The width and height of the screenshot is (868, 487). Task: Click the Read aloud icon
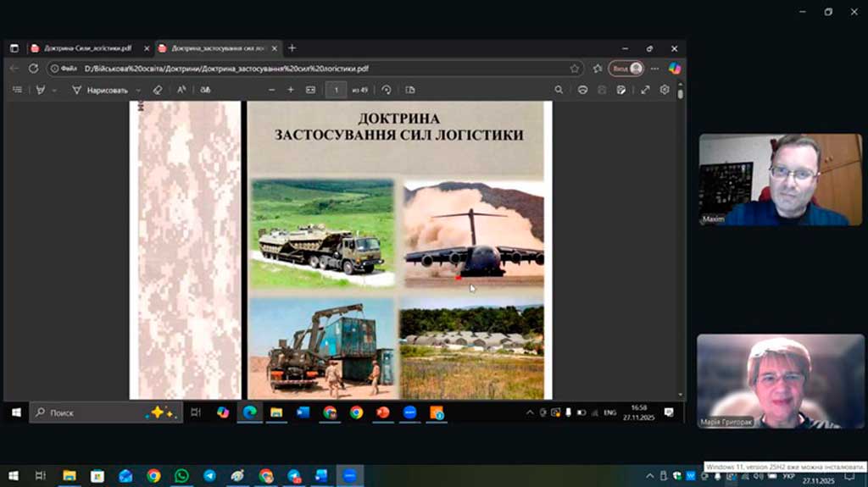click(x=181, y=90)
